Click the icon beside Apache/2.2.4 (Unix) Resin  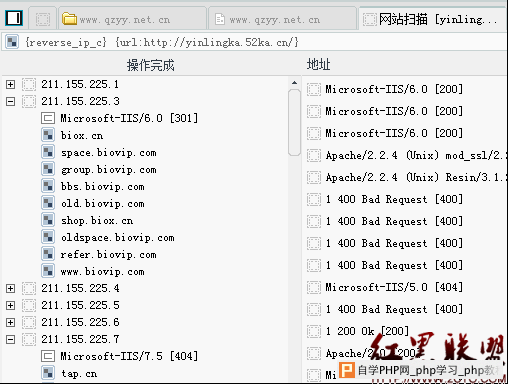pyautogui.click(x=314, y=177)
